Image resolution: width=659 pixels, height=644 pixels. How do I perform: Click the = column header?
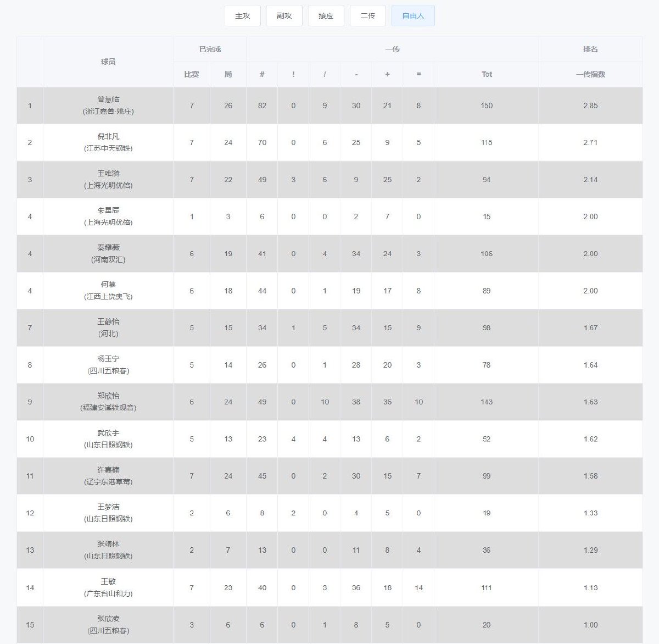coord(418,74)
